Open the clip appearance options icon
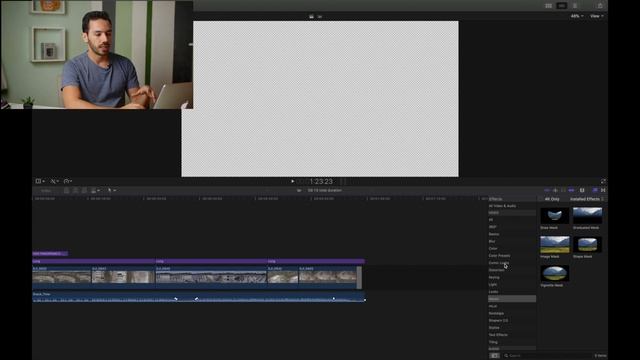Image resolution: width=640 pixels, height=360 pixels. [582, 190]
